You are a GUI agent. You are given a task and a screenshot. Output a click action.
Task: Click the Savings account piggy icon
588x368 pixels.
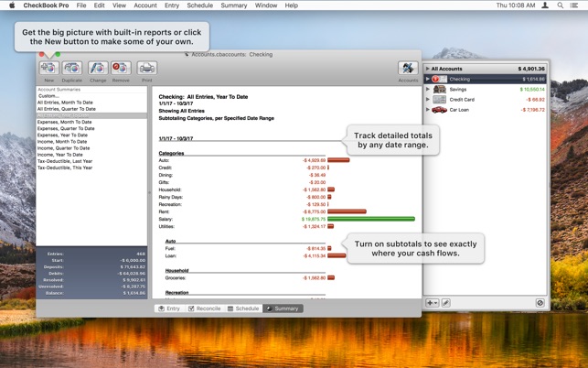pos(440,90)
